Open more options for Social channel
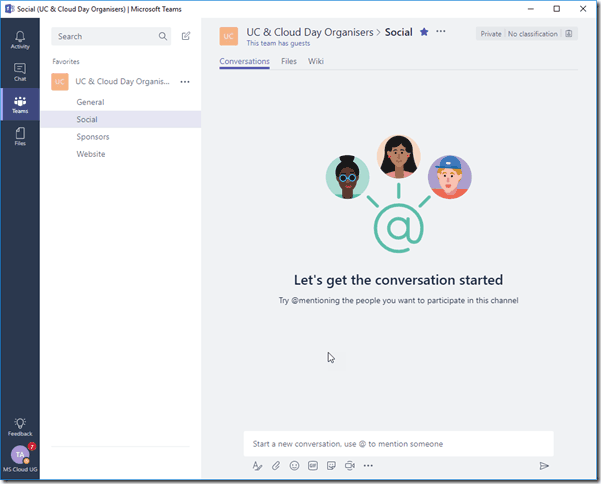Viewport: 601px width, 484px height. (441, 31)
